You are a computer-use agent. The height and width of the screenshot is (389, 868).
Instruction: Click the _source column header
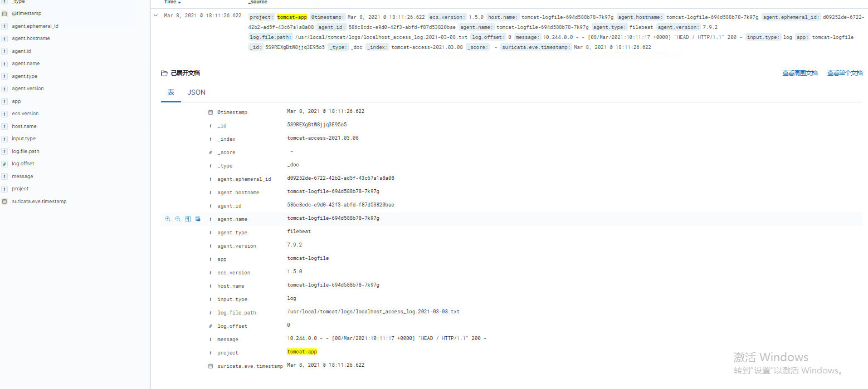click(x=257, y=2)
